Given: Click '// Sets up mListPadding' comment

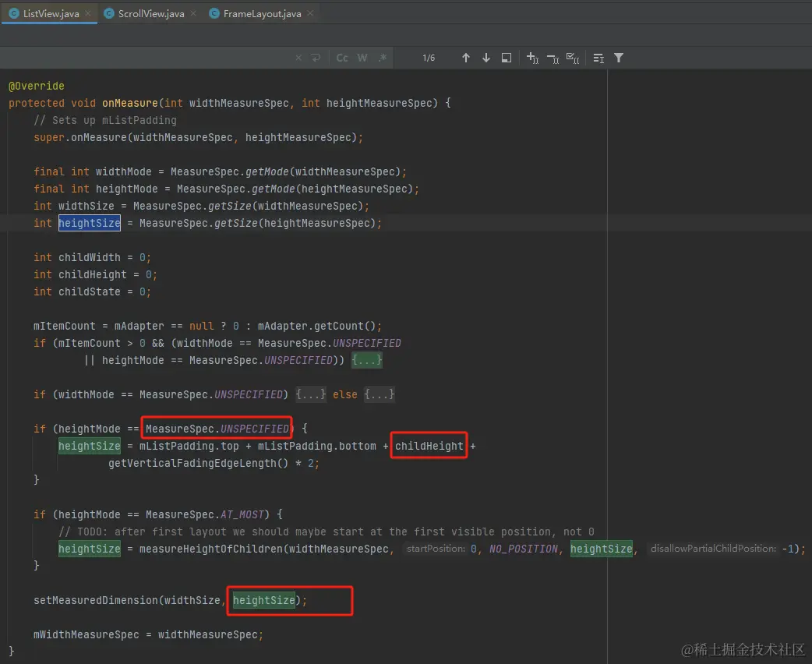Looking at the screenshot, I should coord(105,120).
